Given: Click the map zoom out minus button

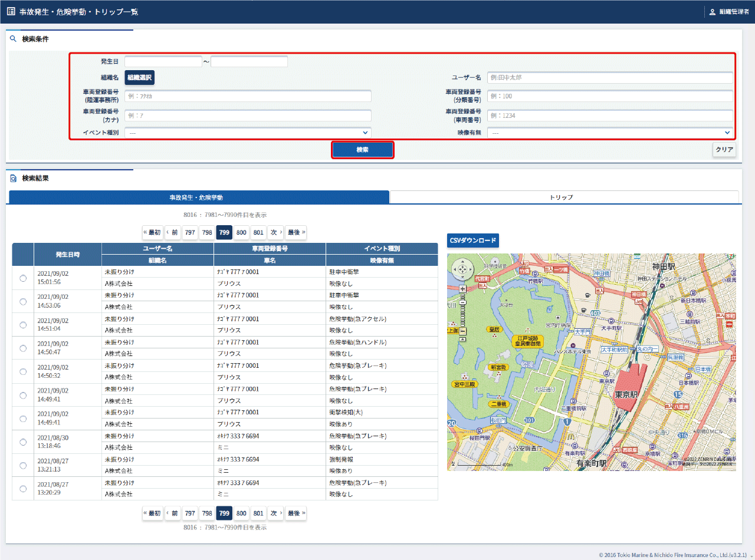Looking at the screenshot, I should pos(462,331).
